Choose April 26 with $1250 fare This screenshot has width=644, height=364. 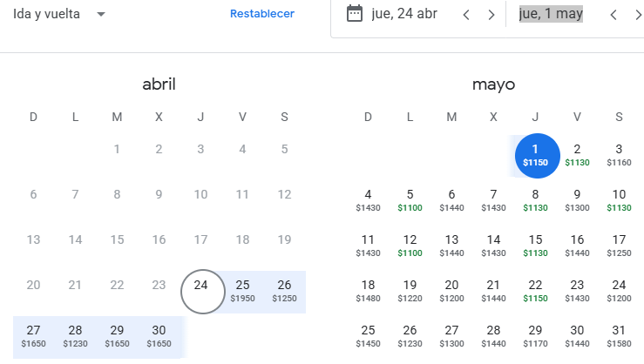pos(284,291)
